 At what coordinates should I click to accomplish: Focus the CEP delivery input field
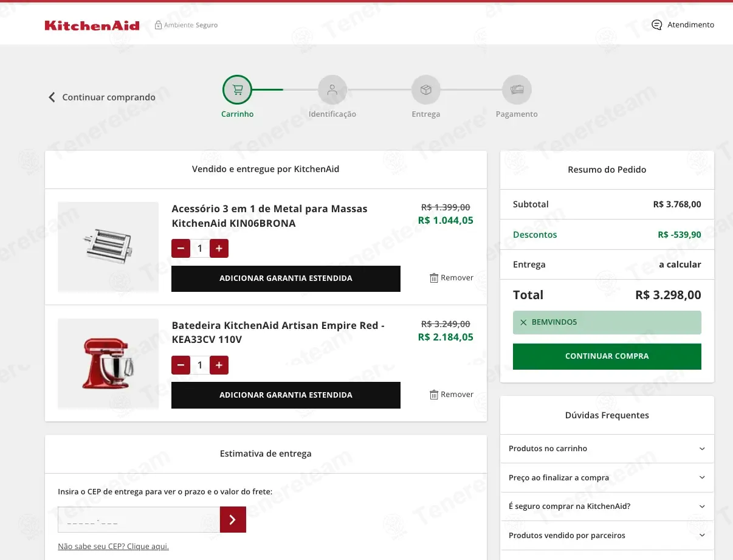click(x=139, y=520)
